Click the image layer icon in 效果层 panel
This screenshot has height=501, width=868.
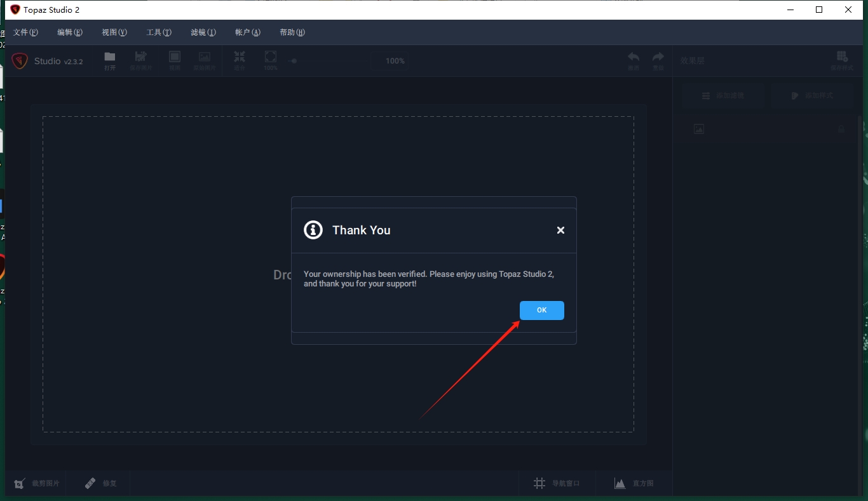coord(699,129)
